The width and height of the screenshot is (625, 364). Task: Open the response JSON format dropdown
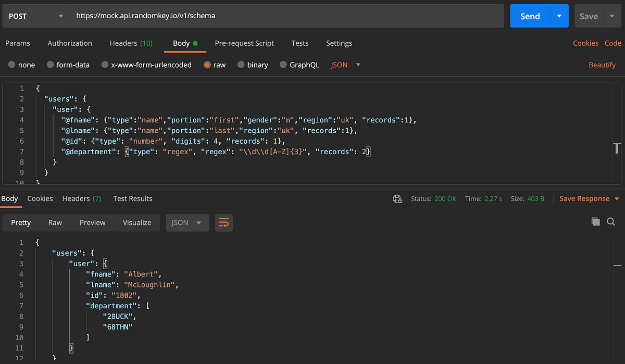pos(187,222)
